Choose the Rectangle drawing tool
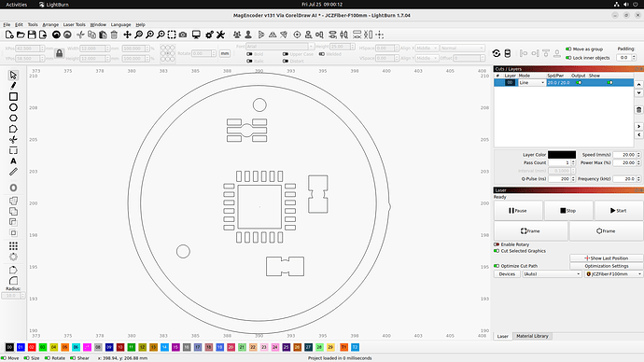Viewport: 644px width, 362px height. coord(13,96)
